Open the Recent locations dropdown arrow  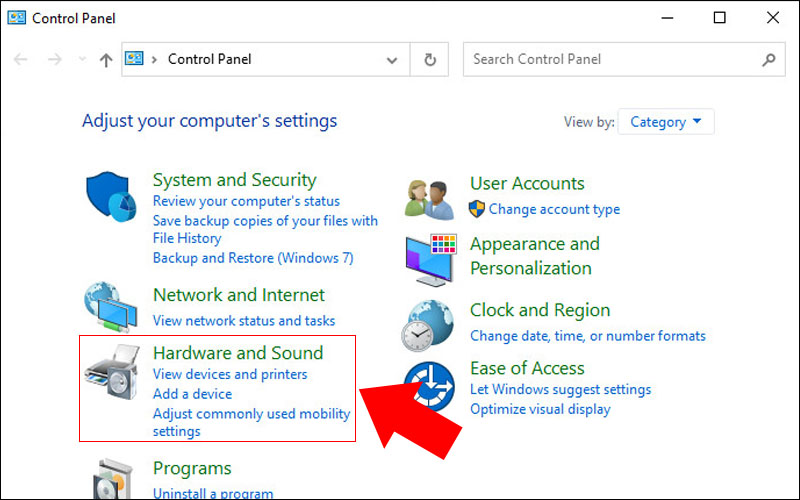click(x=82, y=59)
